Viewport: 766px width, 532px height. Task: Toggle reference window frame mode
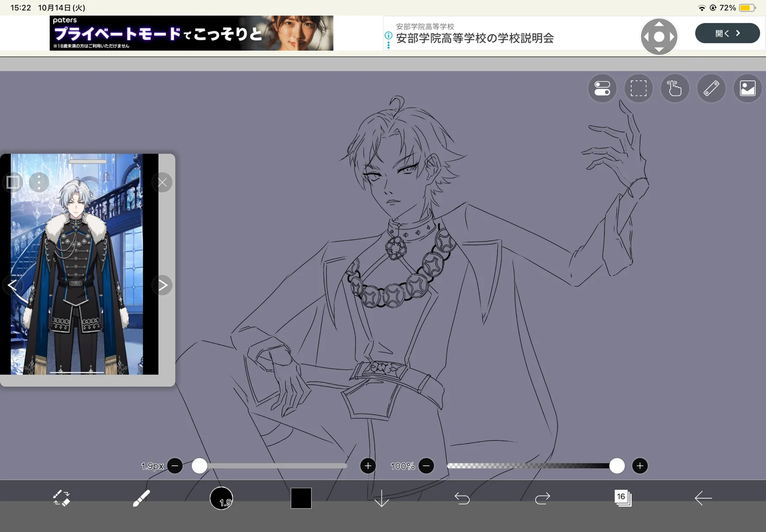point(13,183)
